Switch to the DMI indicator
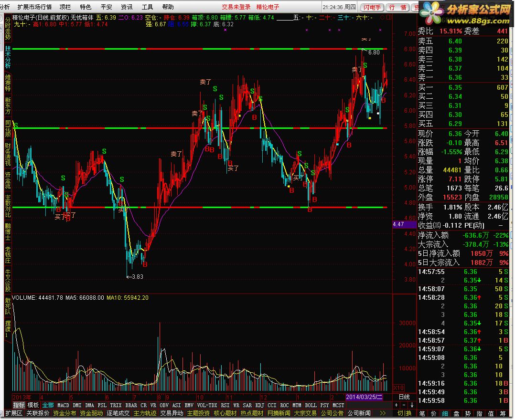This screenshot has width=515, height=420. click(x=77, y=405)
